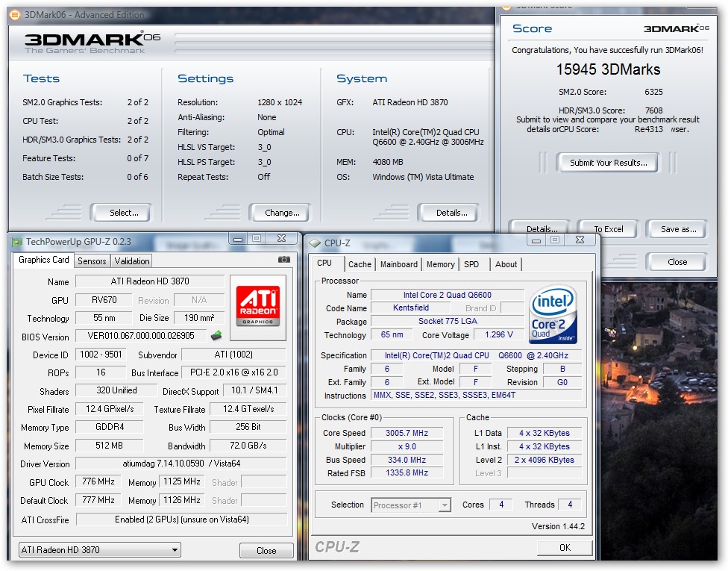
Task: Click the GPU Clock value 776 MHz
Action: [98, 481]
